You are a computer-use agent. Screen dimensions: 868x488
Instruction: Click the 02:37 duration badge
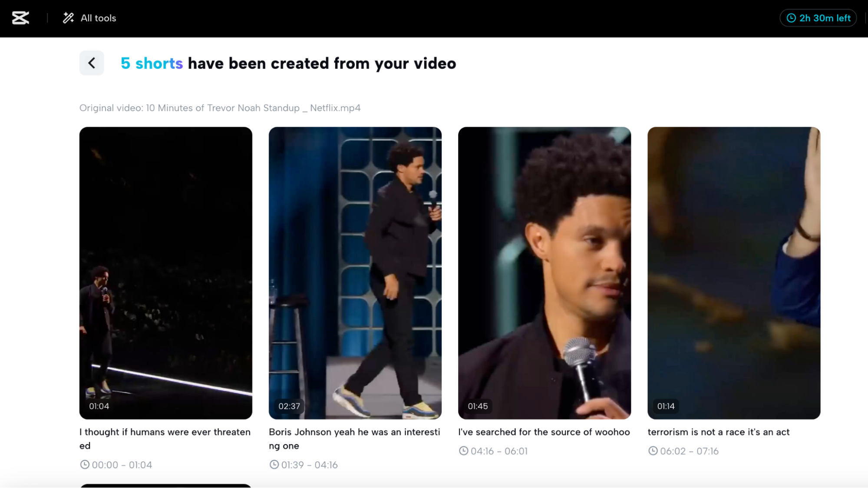289,406
